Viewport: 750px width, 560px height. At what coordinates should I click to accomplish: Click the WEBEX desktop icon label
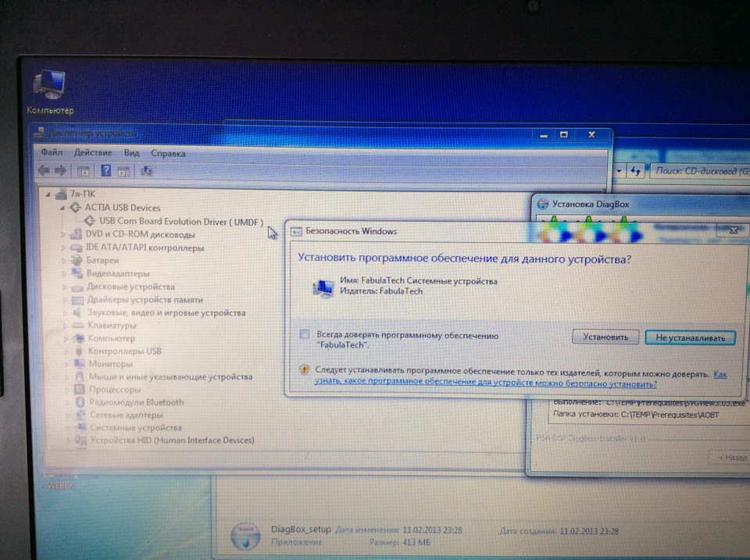pyautogui.click(x=60, y=485)
